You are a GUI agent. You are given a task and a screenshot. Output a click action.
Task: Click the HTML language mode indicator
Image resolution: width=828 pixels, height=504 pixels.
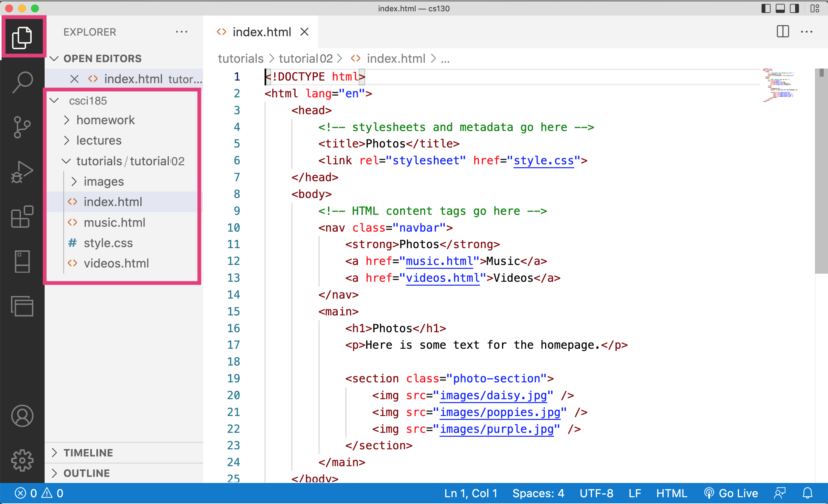click(671, 493)
